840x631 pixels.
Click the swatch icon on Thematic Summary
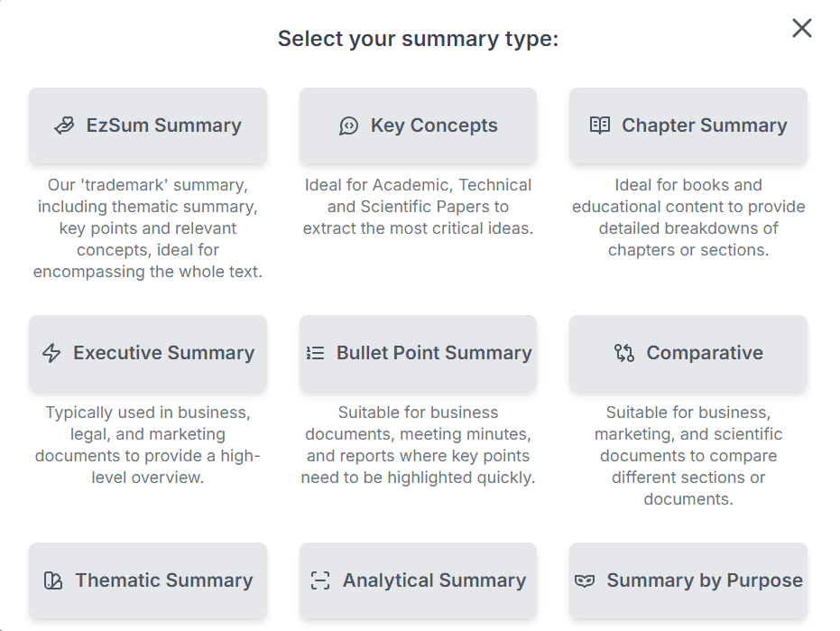point(53,580)
